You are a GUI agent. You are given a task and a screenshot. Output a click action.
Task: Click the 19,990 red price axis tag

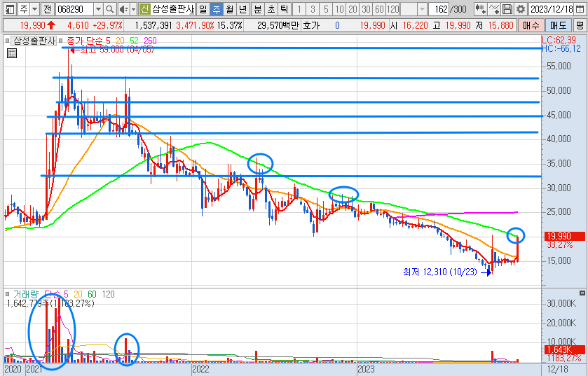565,236
